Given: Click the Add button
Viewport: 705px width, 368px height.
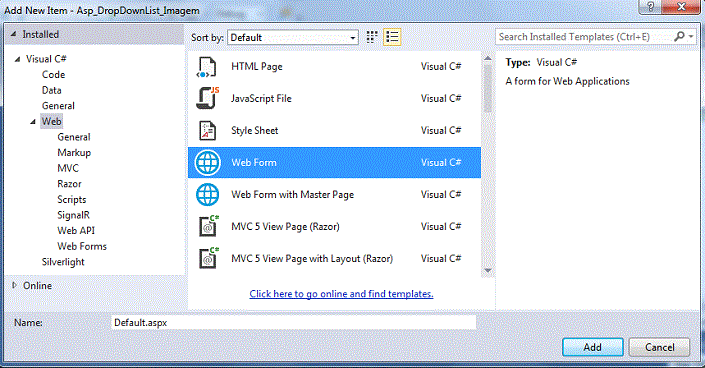Looking at the screenshot, I should point(593,347).
